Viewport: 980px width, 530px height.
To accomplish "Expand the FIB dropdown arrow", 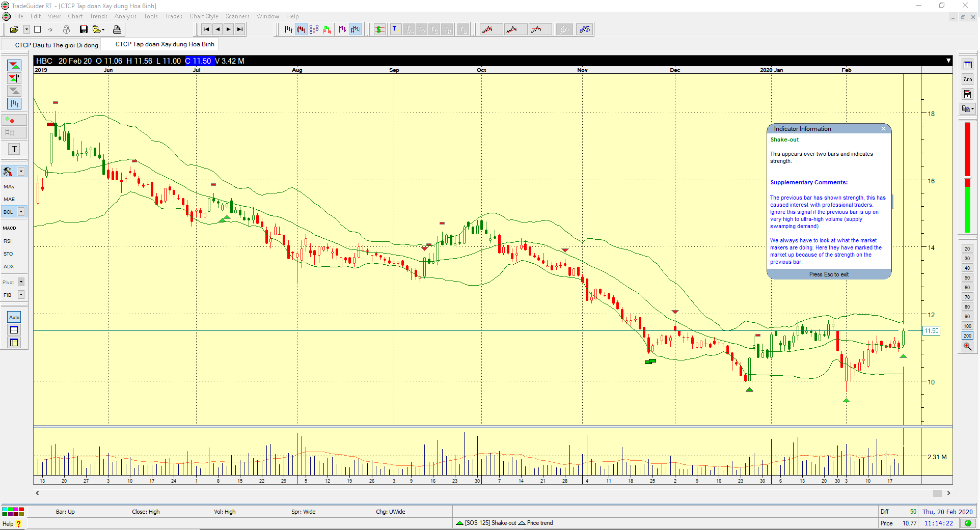I will [x=21, y=295].
